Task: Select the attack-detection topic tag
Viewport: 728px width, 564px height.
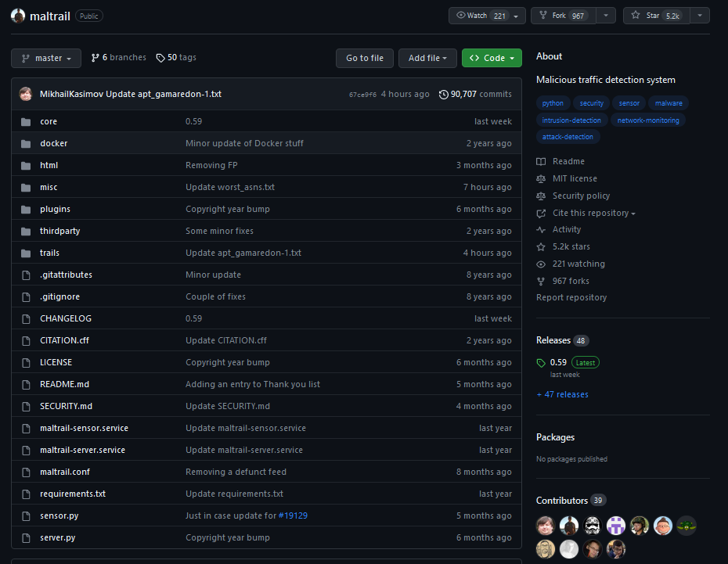Action: tap(568, 137)
